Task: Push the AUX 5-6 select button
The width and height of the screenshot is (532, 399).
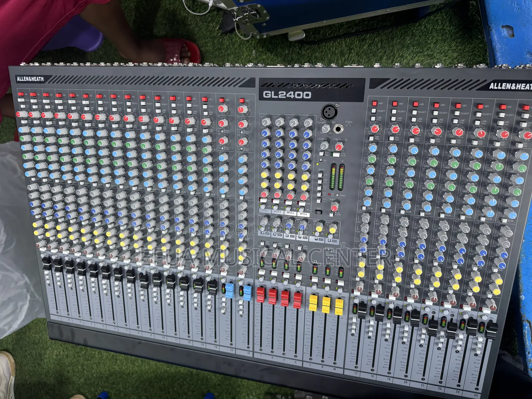Action: 320,200
